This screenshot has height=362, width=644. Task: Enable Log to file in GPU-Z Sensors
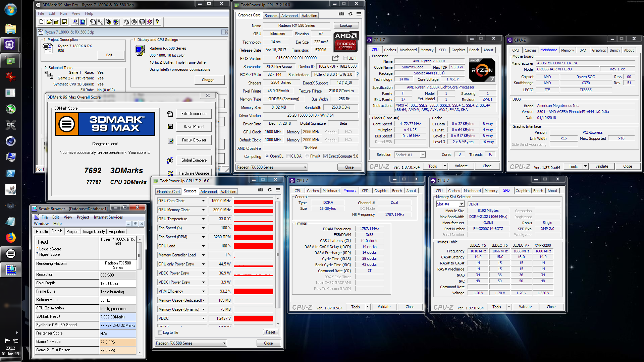pyautogui.click(x=160, y=333)
